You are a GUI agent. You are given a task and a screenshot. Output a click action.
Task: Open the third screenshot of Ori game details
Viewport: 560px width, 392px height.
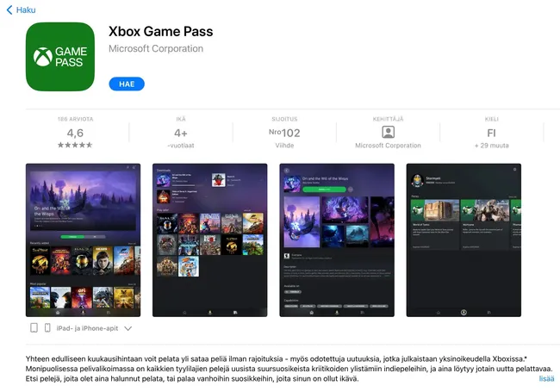click(337, 240)
